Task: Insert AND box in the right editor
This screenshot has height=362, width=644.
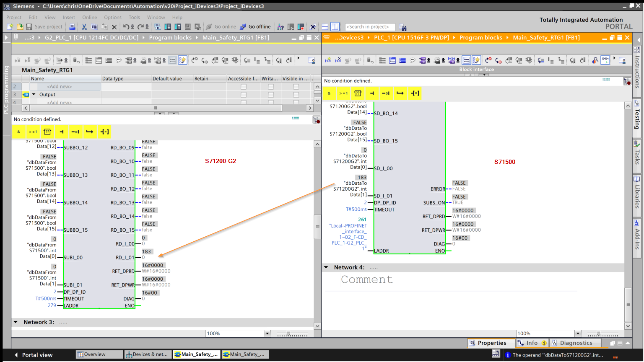Action: click(x=329, y=93)
